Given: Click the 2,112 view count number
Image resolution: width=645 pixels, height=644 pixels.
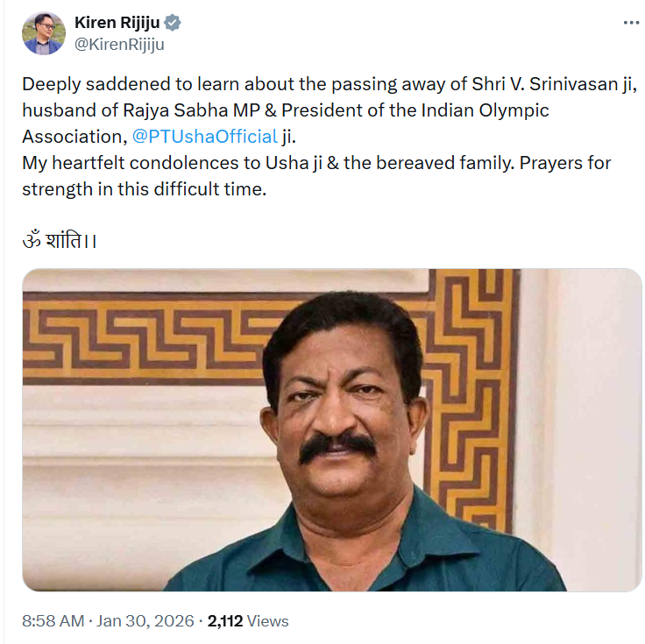Looking at the screenshot, I should (x=224, y=621).
